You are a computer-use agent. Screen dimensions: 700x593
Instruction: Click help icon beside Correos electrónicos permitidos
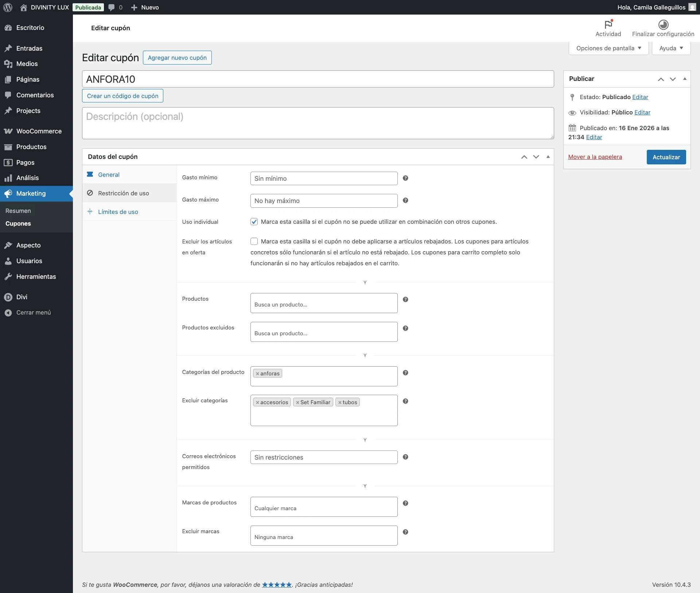click(x=405, y=457)
